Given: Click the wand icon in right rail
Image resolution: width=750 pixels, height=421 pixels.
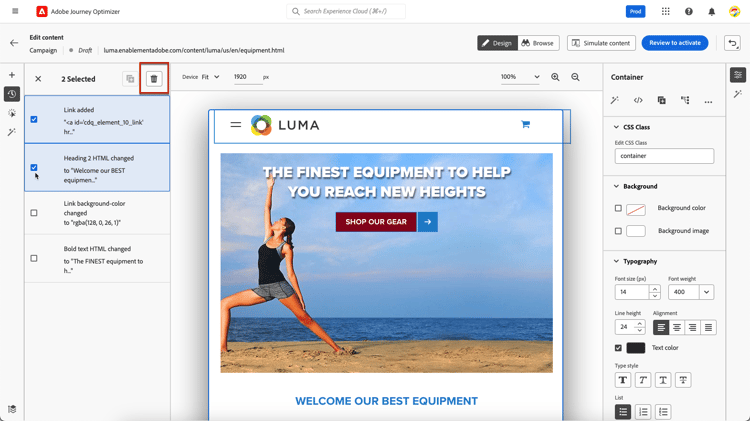Looking at the screenshot, I should pos(738,94).
